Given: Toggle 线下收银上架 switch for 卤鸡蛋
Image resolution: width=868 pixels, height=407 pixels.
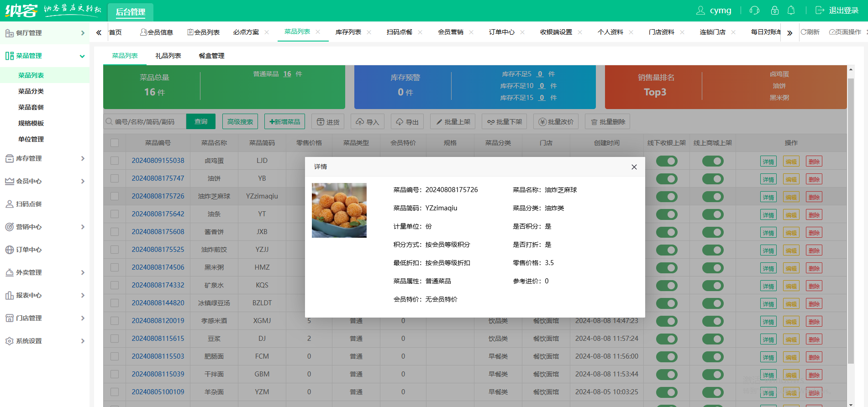Looking at the screenshot, I should click(667, 161).
